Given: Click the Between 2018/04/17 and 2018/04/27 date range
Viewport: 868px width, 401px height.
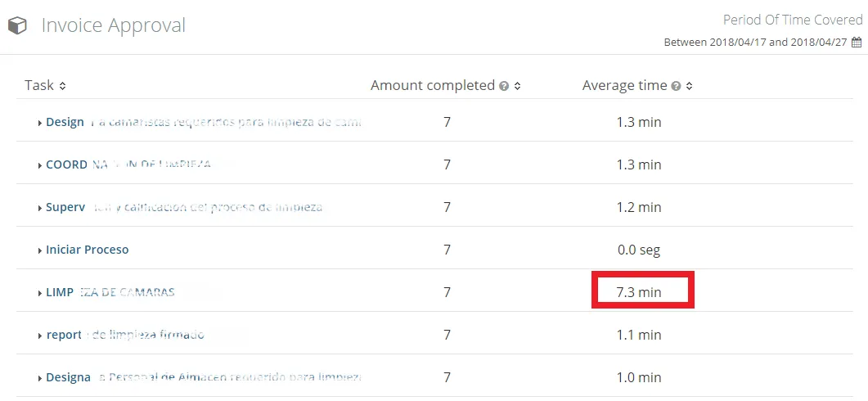Looking at the screenshot, I should click(756, 42).
